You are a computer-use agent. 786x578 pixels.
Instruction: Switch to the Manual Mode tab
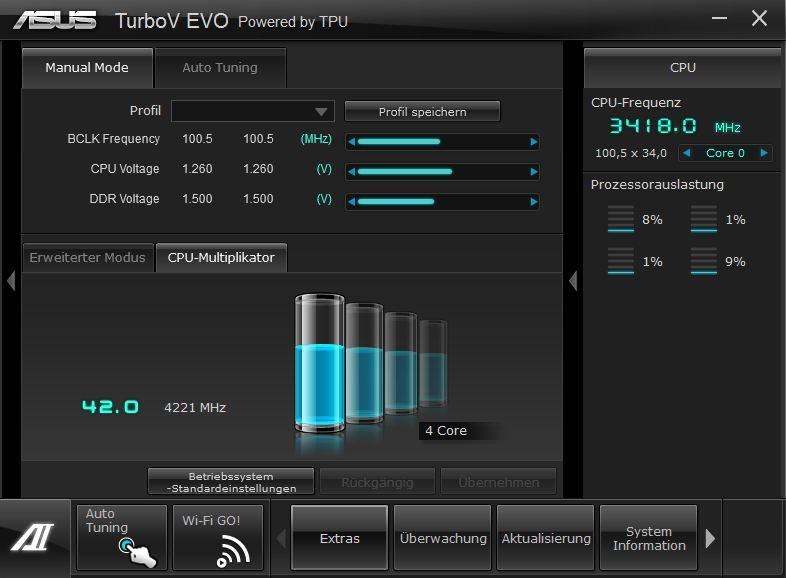click(x=87, y=68)
